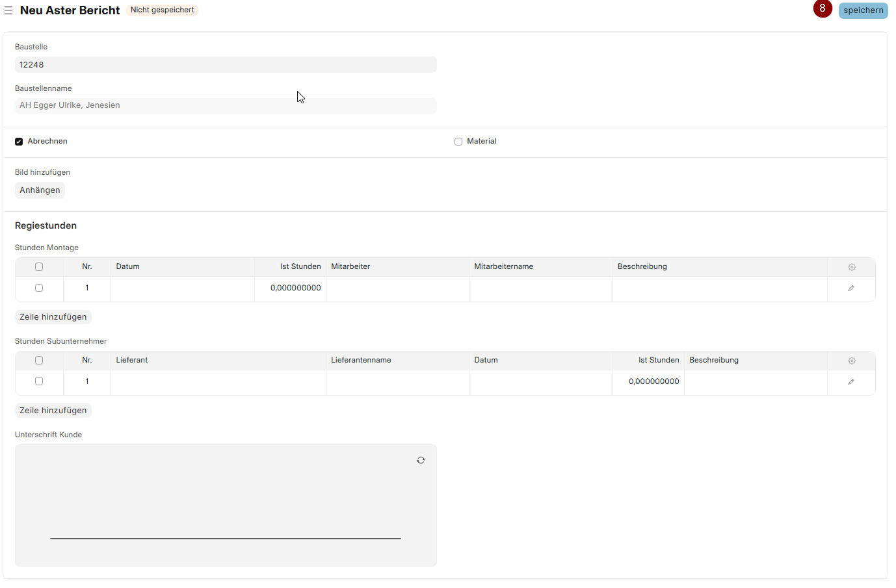Edit row 1 in Stunden Montage table

click(x=851, y=288)
